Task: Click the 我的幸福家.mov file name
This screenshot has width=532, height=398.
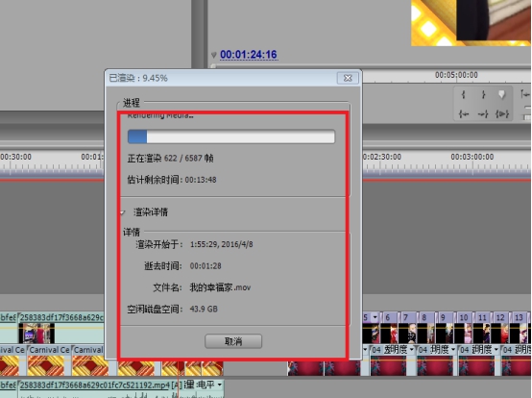Action: (220, 287)
